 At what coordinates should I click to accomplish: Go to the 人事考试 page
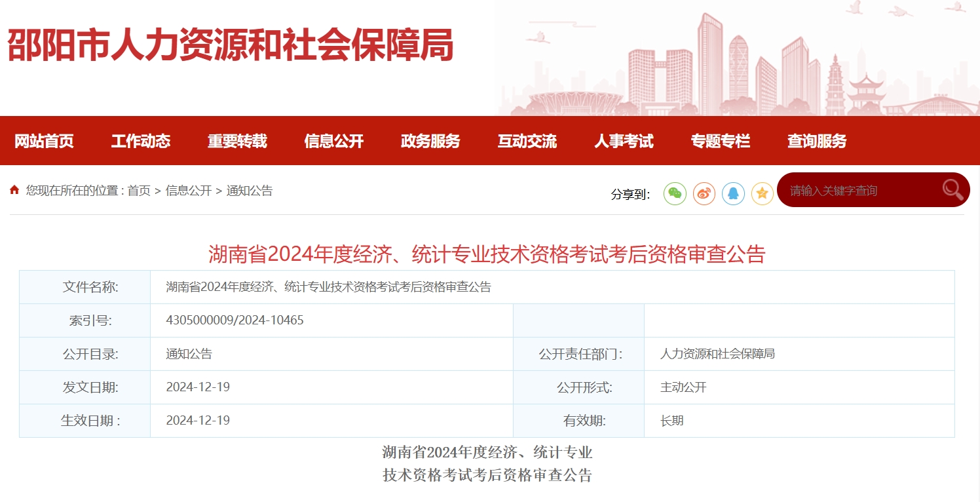click(624, 141)
